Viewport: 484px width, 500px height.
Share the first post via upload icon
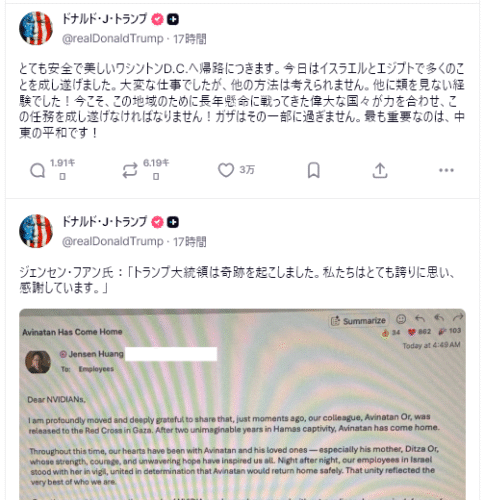[380, 170]
